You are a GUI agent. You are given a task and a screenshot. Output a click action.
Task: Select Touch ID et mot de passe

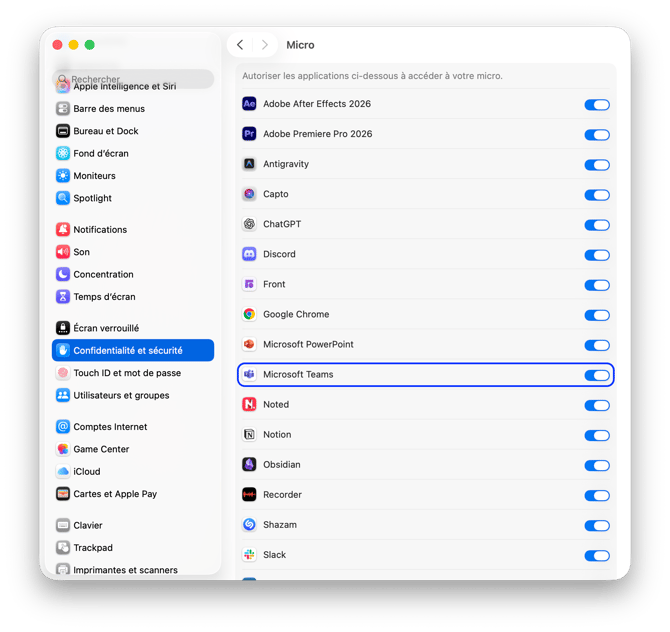(x=127, y=373)
